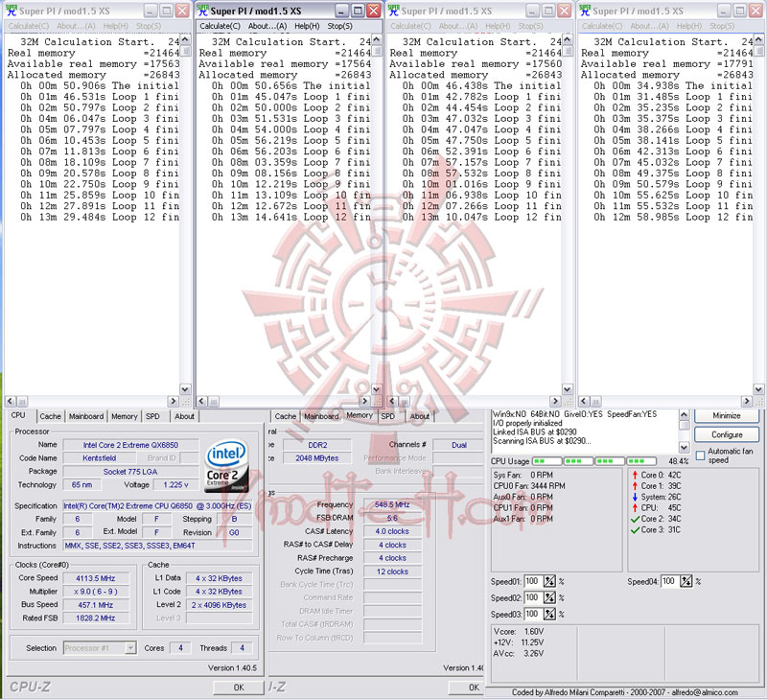Click scroll-down arrow in fourth Super PI window
This screenshot has width=767, height=700.
758,389
